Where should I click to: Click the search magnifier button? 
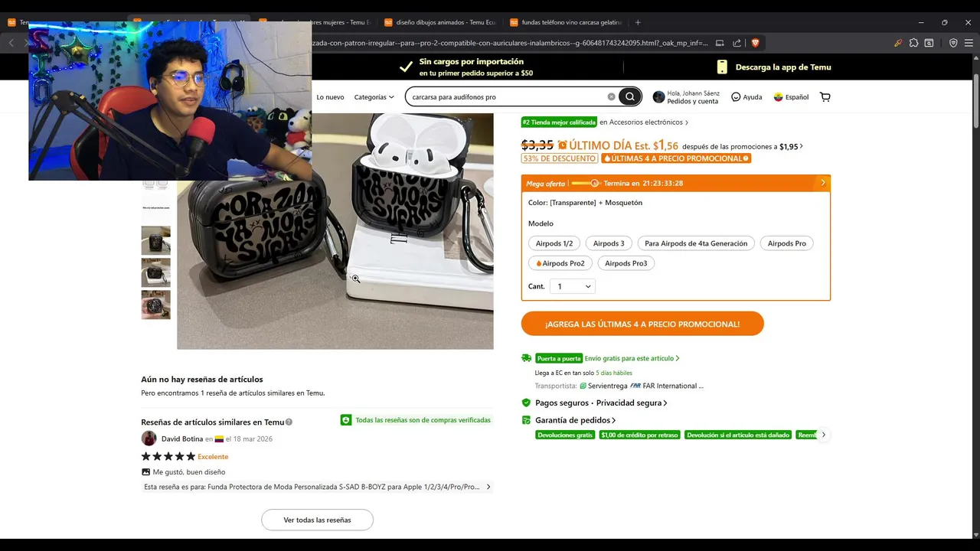[x=630, y=96]
